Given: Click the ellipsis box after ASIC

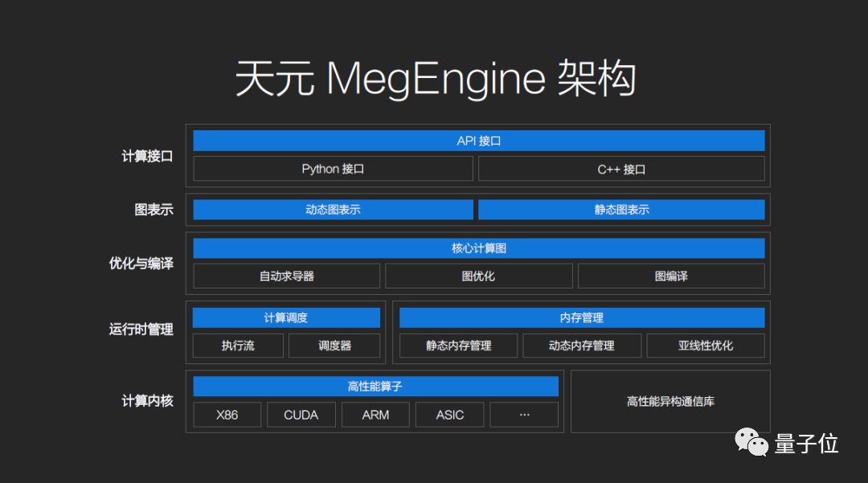Looking at the screenshot, I should [524, 415].
